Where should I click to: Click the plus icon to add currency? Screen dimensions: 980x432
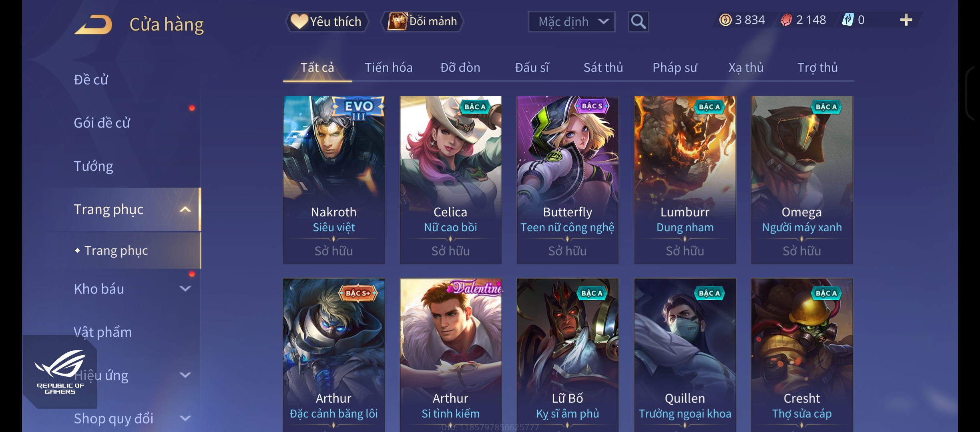(x=906, y=20)
